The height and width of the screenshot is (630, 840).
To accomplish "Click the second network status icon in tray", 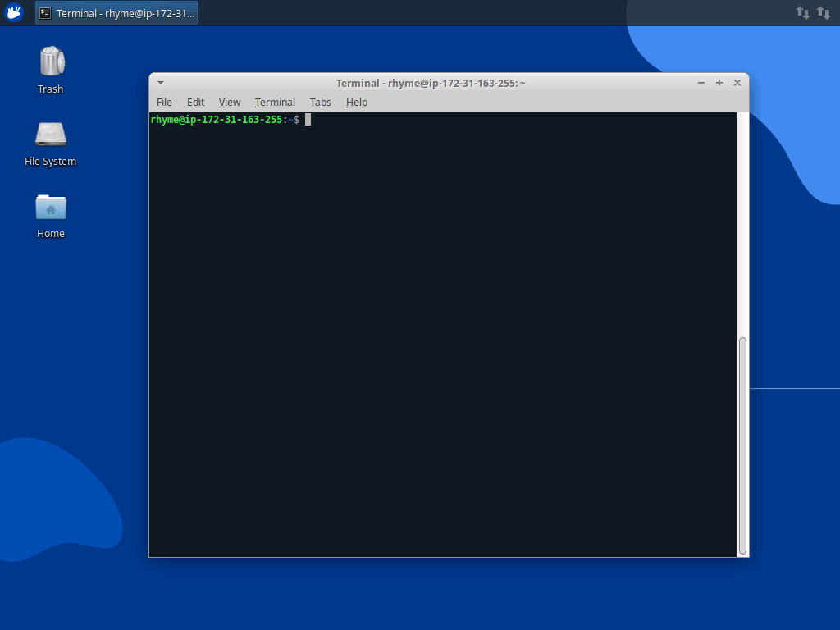I will tap(824, 12).
